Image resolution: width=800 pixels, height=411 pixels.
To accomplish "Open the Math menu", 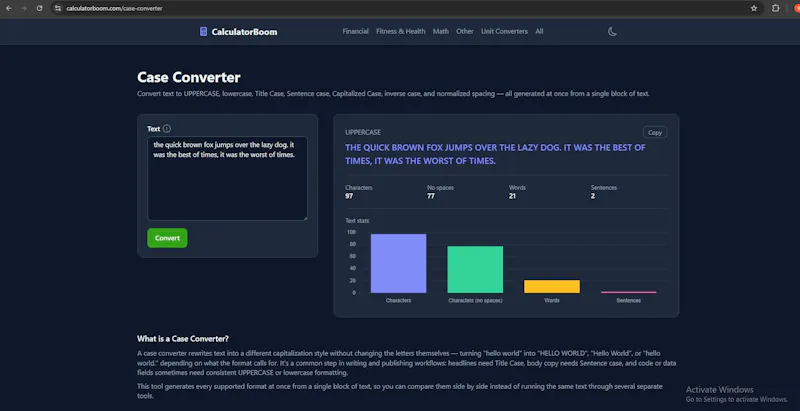I will [x=441, y=31].
